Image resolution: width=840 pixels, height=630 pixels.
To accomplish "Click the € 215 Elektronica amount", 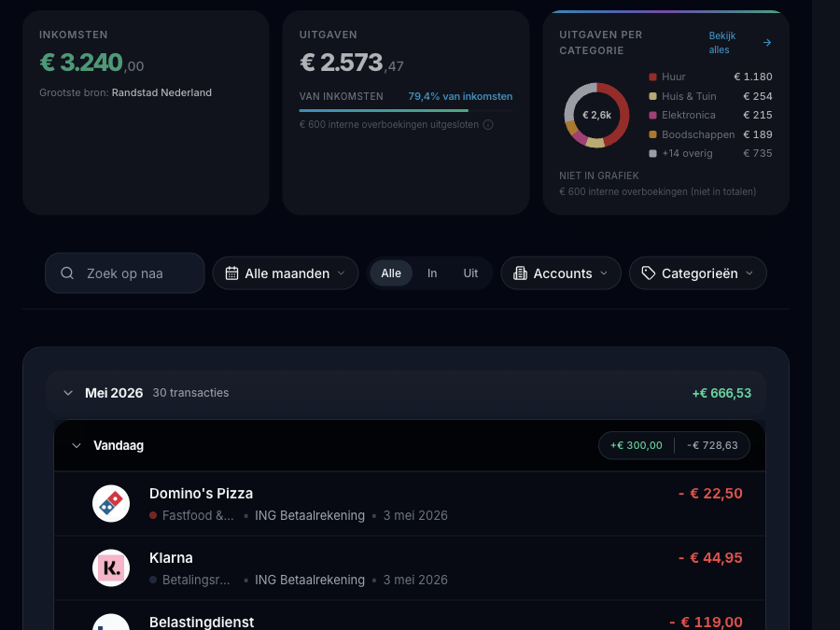I will 758,115.
